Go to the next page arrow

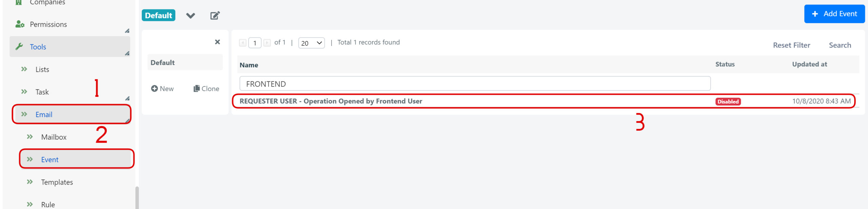267,43
